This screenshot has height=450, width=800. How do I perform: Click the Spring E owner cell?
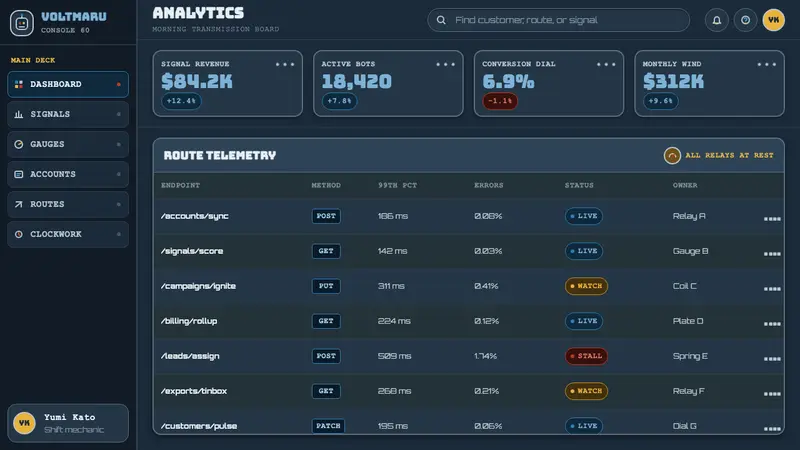690,356
